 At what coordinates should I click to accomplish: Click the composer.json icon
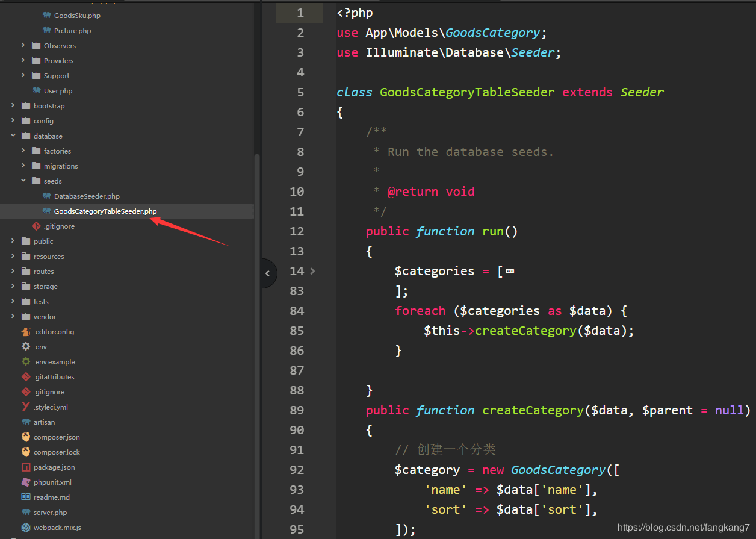pos(25,437)
